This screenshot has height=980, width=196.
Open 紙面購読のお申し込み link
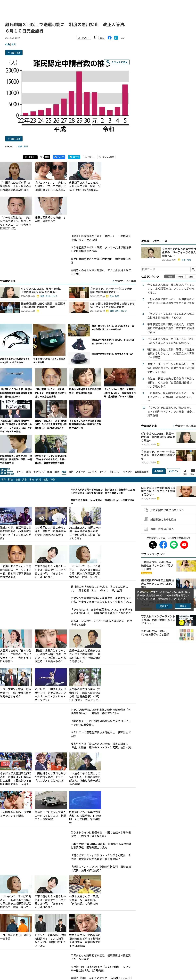pos(169,520)
